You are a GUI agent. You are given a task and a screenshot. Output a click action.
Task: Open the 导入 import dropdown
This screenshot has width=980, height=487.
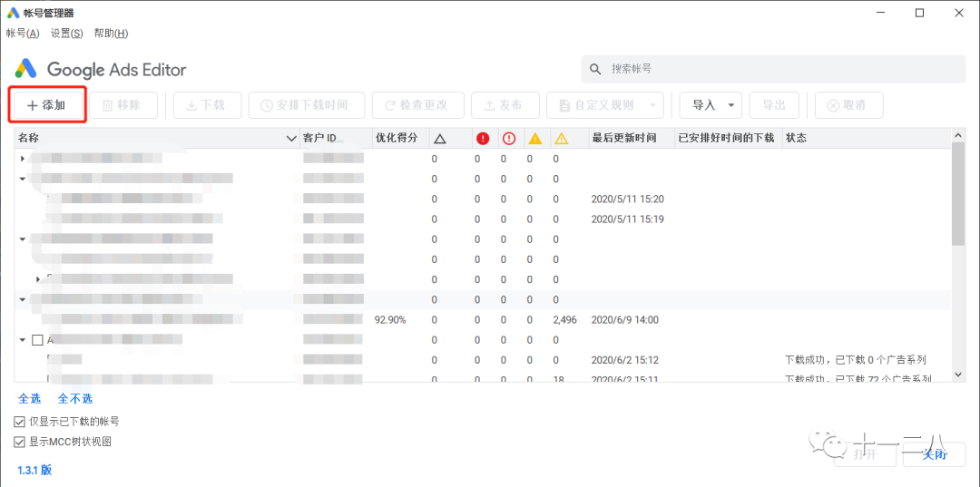[x=710, y=105]
